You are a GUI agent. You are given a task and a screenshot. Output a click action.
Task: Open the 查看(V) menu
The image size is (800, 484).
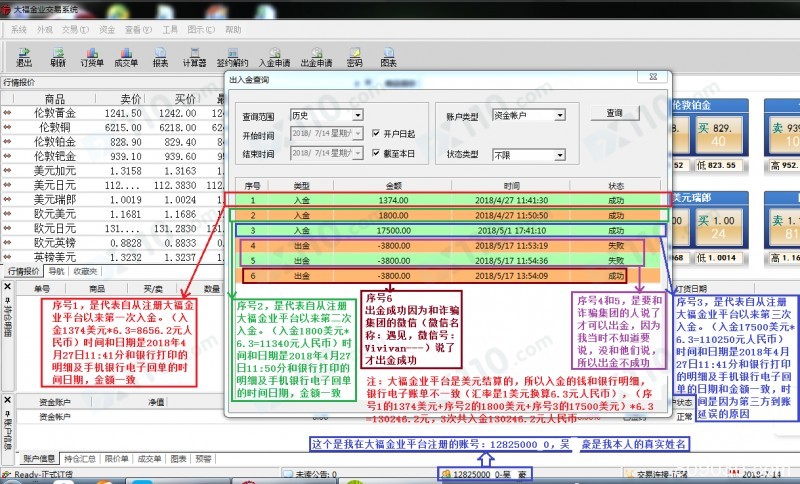tap(138, 30)
